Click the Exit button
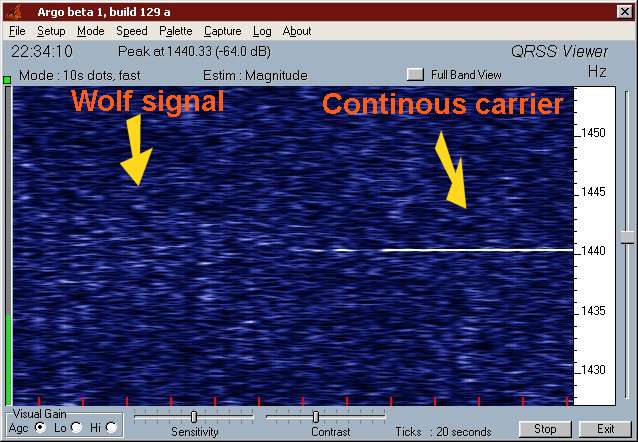The image size is (638, 442). click(605, 429)
